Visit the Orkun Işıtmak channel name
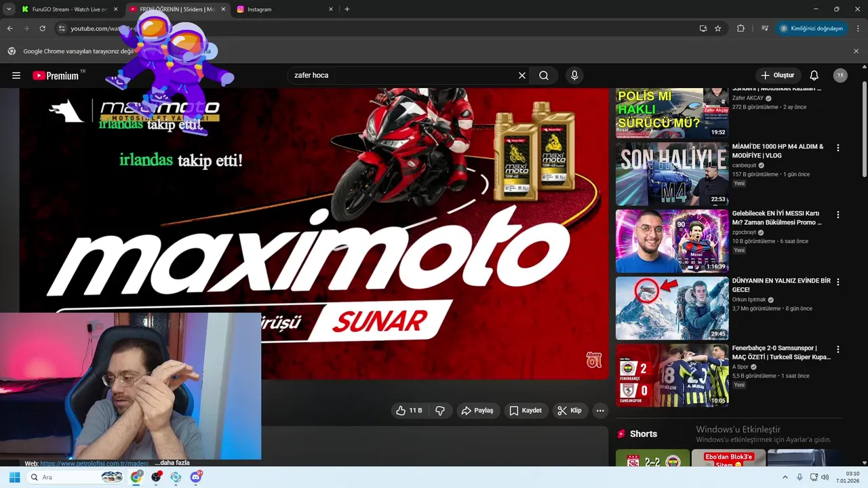Viewport: 868px width, 488px height. point(749,300)
